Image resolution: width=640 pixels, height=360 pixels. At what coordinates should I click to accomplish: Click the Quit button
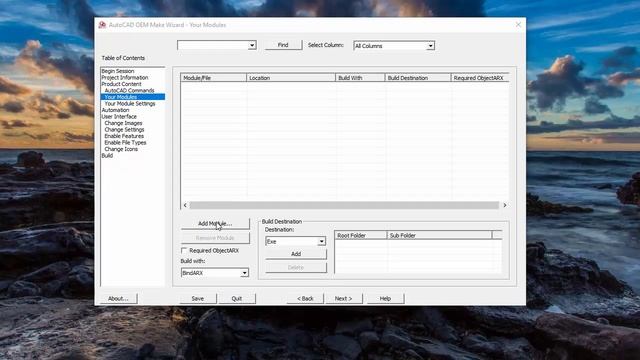click(237, 299)
